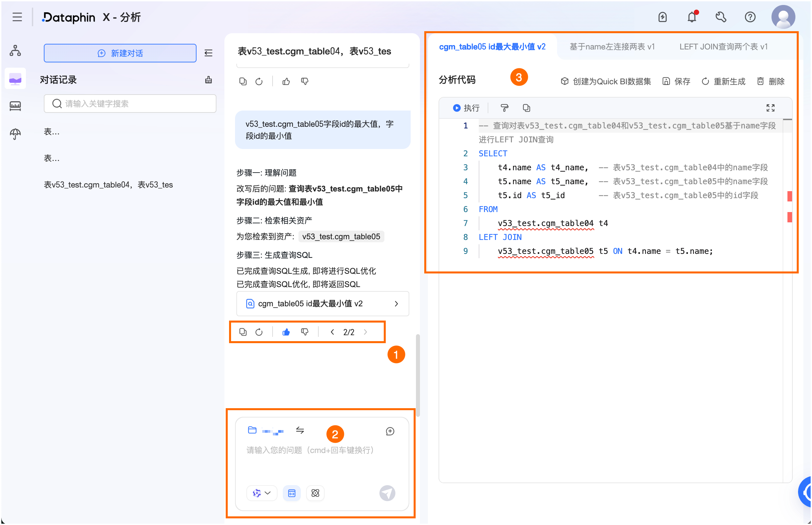Viewport: 812px width, 525px height.
Task: Click the send message paper plane
Action: tap(387, 493)
